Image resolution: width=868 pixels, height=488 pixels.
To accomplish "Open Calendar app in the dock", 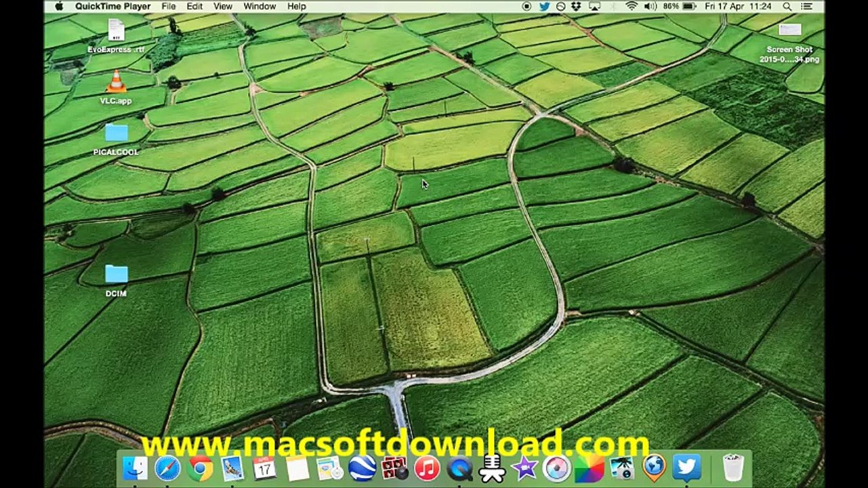I will [264, 468].
